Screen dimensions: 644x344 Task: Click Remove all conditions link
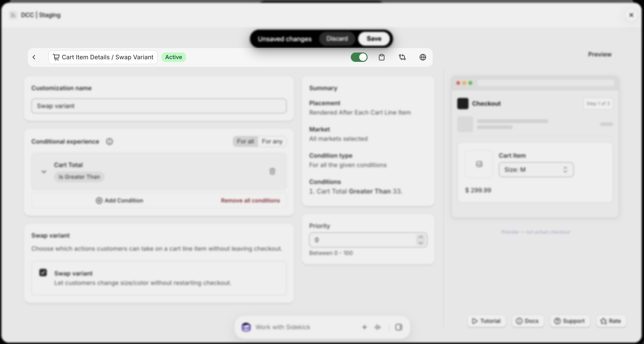pyautogui.click(x=250, y=201)
